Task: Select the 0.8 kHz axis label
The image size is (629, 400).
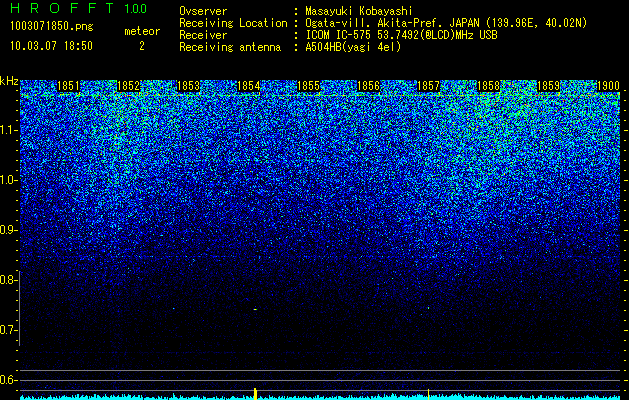Action: point(8,280)
